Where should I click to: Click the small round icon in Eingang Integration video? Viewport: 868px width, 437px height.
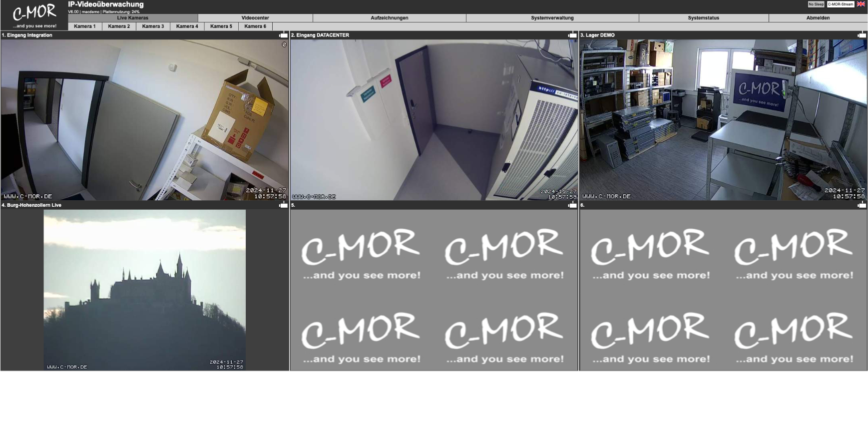point(284,44)
